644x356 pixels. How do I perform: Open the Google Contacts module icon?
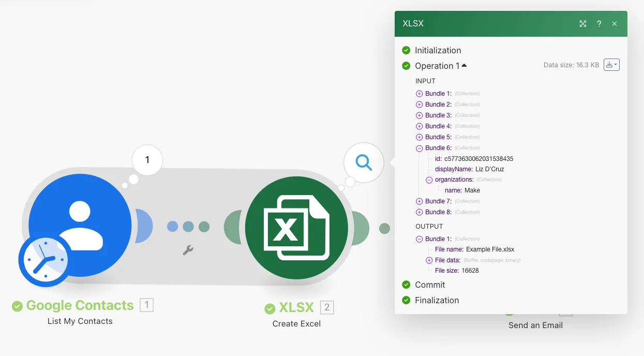[80, 225]
